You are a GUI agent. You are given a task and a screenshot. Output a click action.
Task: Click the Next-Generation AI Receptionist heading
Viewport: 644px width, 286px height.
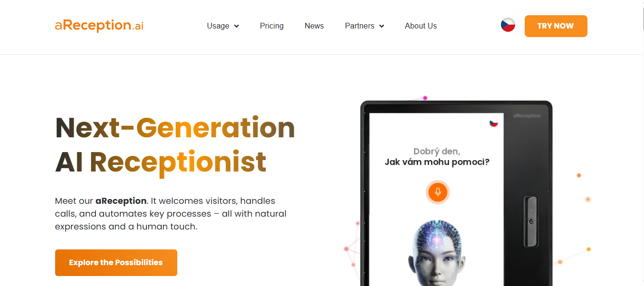click(x=175, y=145)
